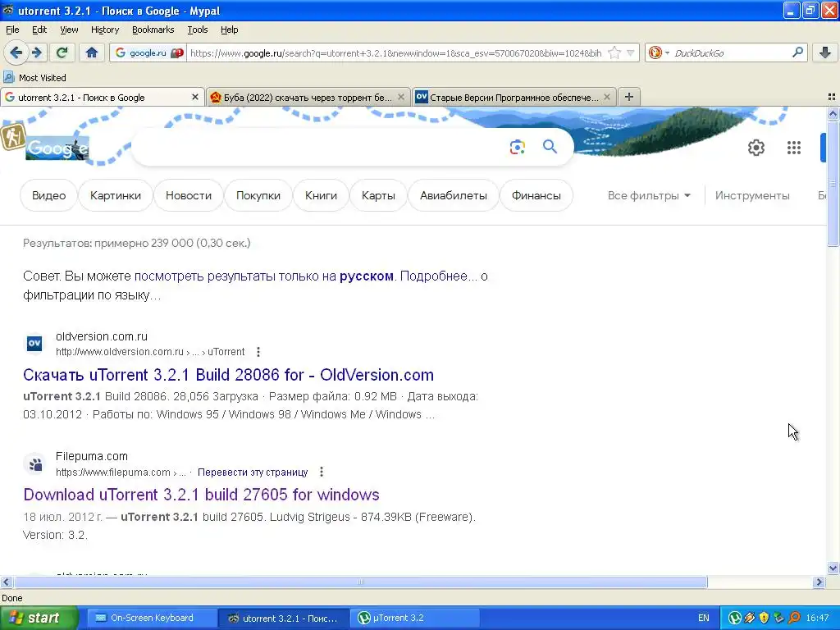This screenshot has width=840, height=630.
Task: Click Перевести эту страницу link
Action: click(253, 472)
